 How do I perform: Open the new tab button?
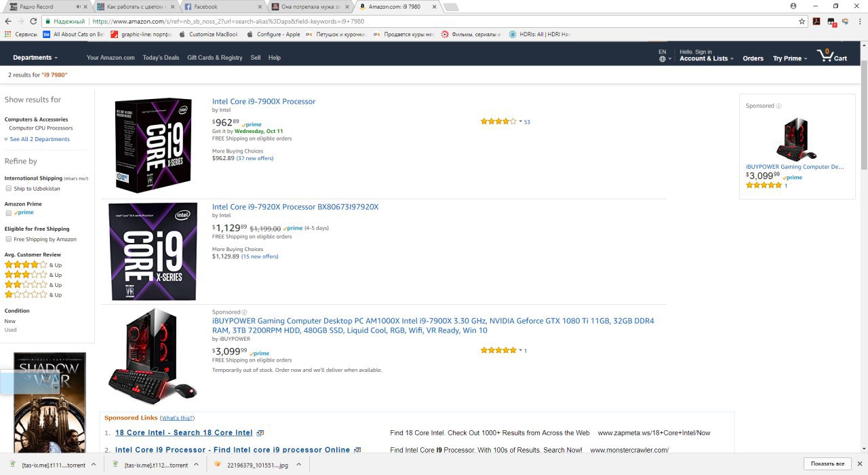click(x=450, y=7)
